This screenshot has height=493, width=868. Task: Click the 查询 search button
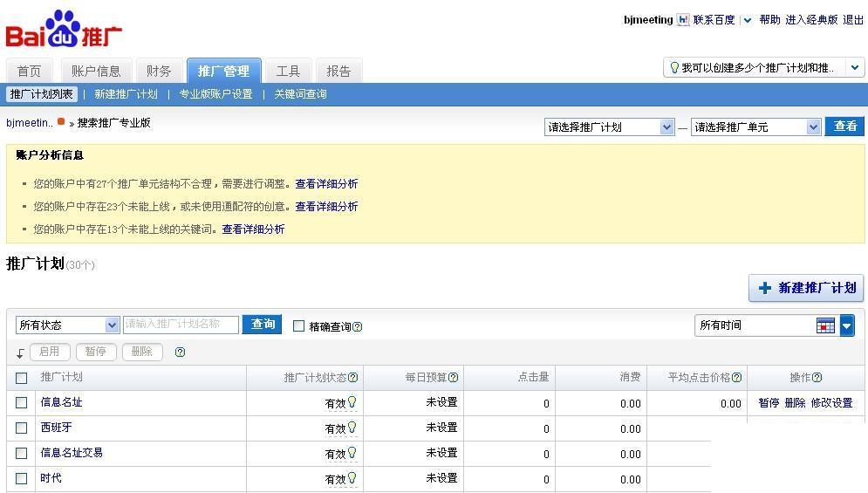(263, 324)
